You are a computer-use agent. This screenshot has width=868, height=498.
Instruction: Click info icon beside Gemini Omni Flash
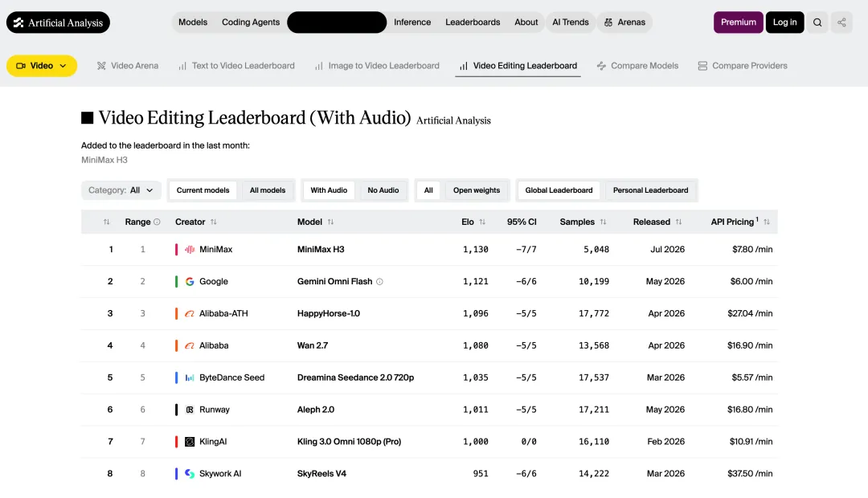click(x=379, y=282)
